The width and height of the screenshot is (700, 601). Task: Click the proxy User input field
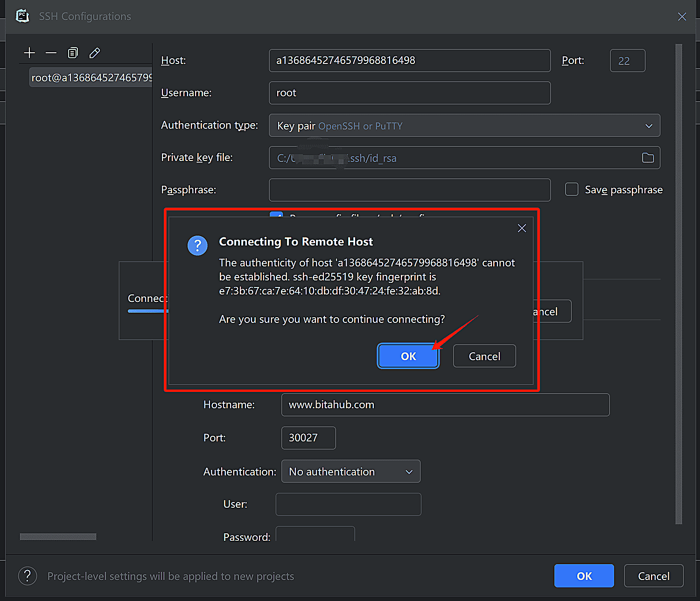coord(349,504)
